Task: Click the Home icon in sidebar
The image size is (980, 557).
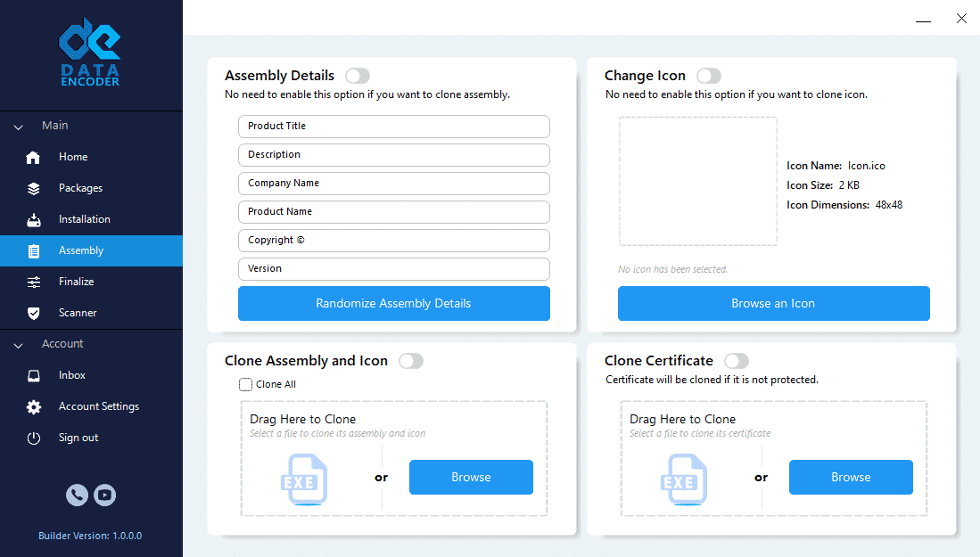Action: [x=34, y=158]
